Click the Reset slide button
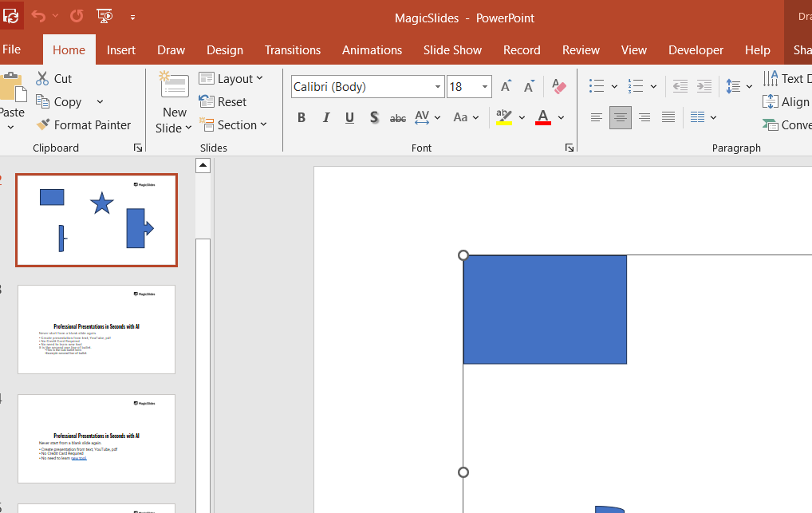The image size is (812, 513). (223, 102)
